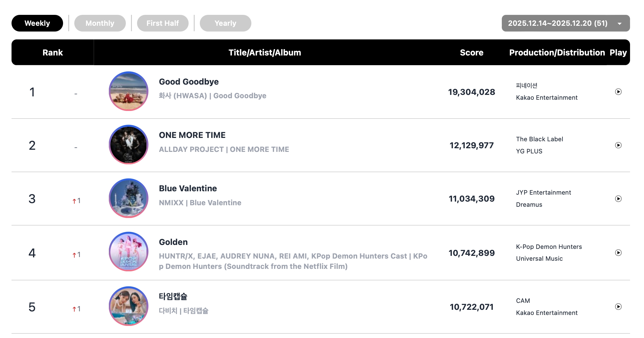Play the Golden soundtrack song
Viewport: 644px width, 338px height.
click(618, 253)
